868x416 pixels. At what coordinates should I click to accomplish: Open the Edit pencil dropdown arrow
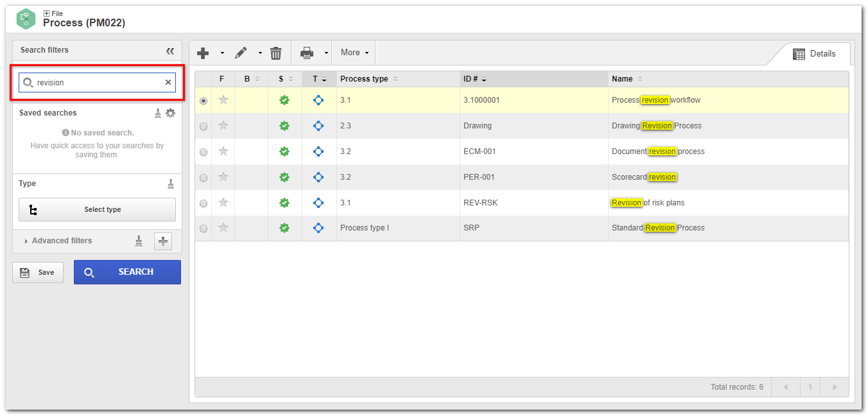pos(260,53)
